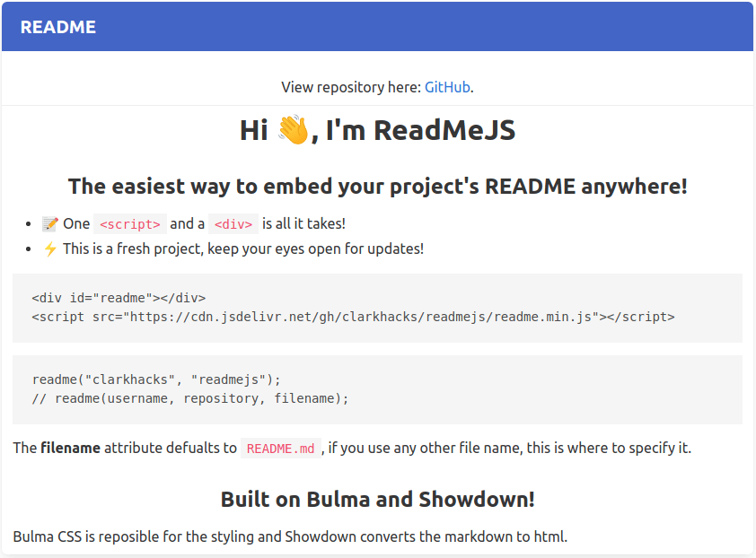Select the <script> inline code tag
This screenshot has width=756, height=558.
point(129,224)
